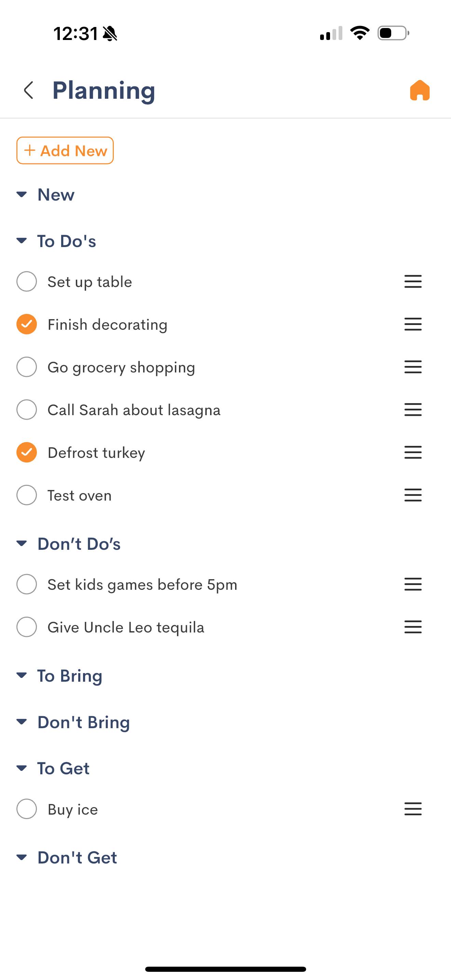451x980 pixels.
Task: Tap reorder handle for Test oven
Action: (413, 495)
